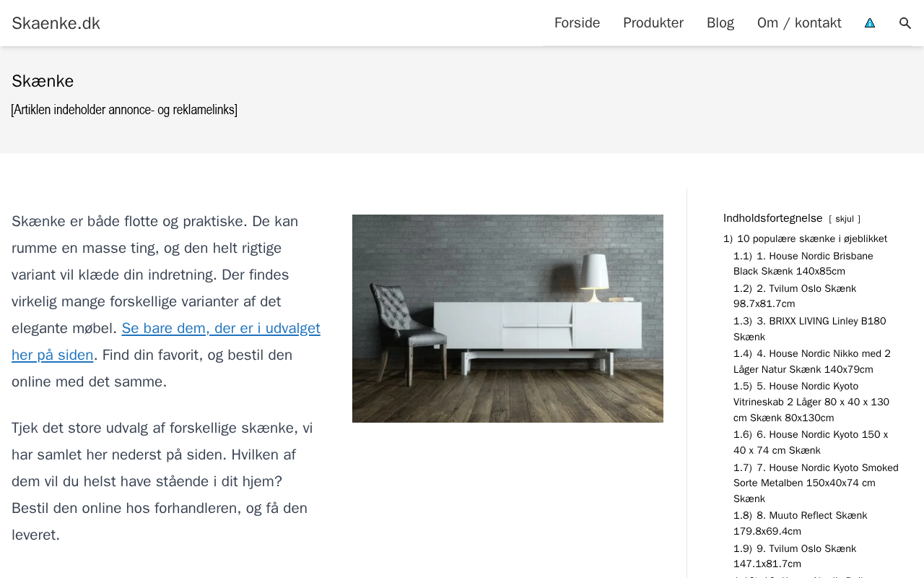The width and height of the screenshot is (924, 578).
Task: Open the Forside menu item
Action: [577, 23]
